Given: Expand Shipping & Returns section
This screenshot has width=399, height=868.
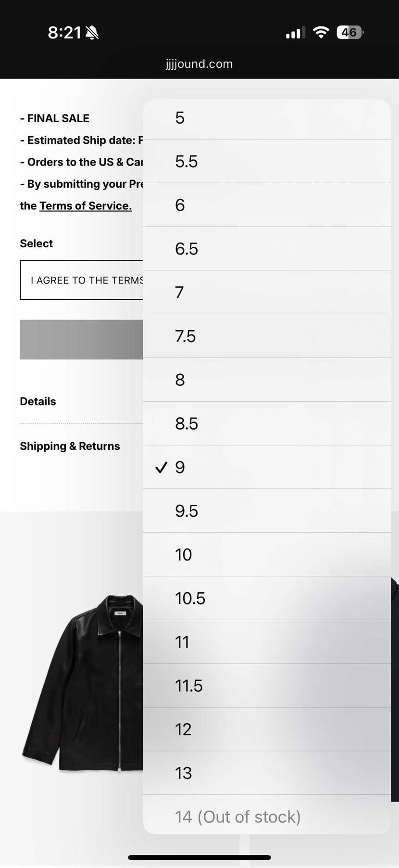Looking at the screenshot, I should (x=70, y=446).
